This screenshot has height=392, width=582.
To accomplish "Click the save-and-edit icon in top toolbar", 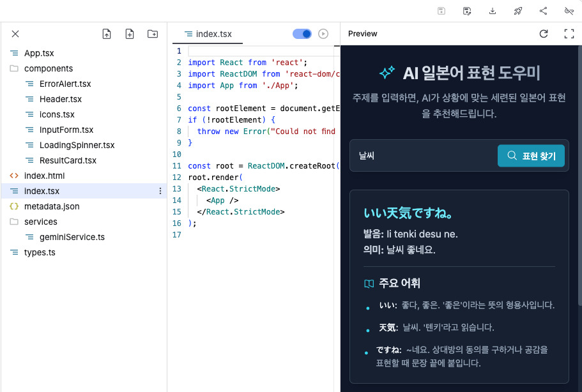I will pos(467,11).
